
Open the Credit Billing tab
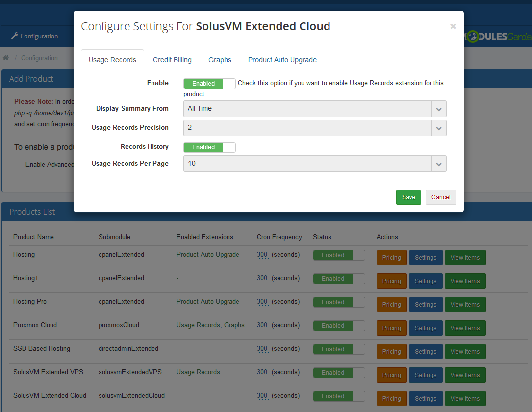click(x=172, y=60)
